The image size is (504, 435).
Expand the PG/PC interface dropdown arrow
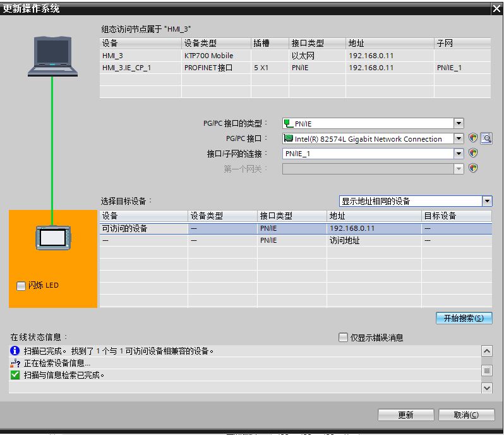tap(459, 138)
